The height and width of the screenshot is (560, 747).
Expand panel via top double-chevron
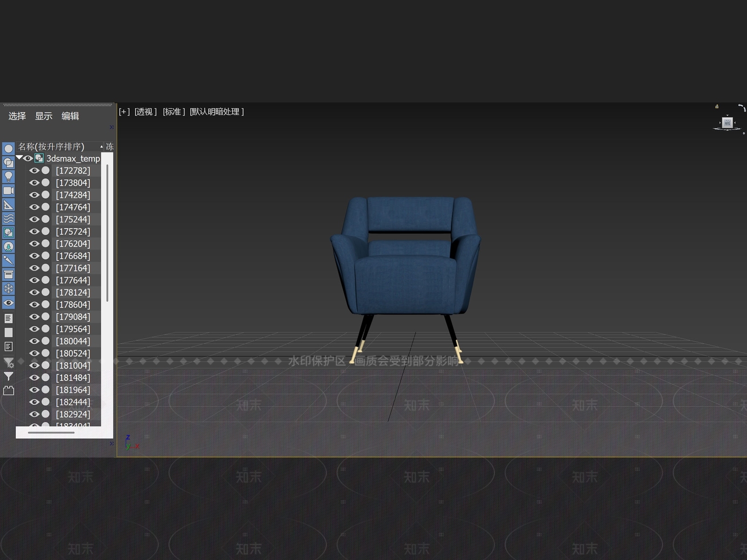click(112, 127)
